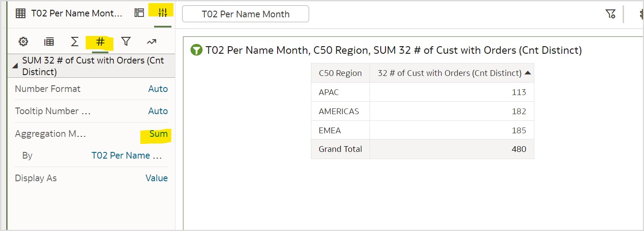Select the EMEA row cell
644x231 pixels.
(x=330, y=131)
